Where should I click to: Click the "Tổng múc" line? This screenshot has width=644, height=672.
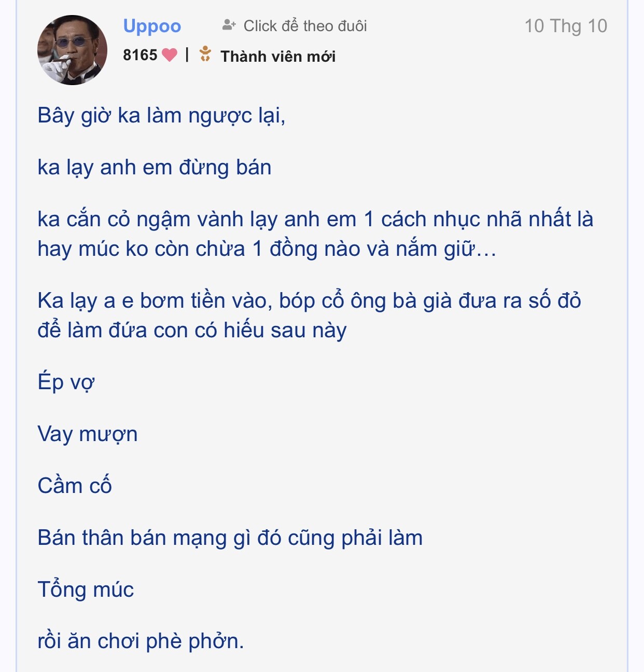pyautogui.click(x=86, y=590)
